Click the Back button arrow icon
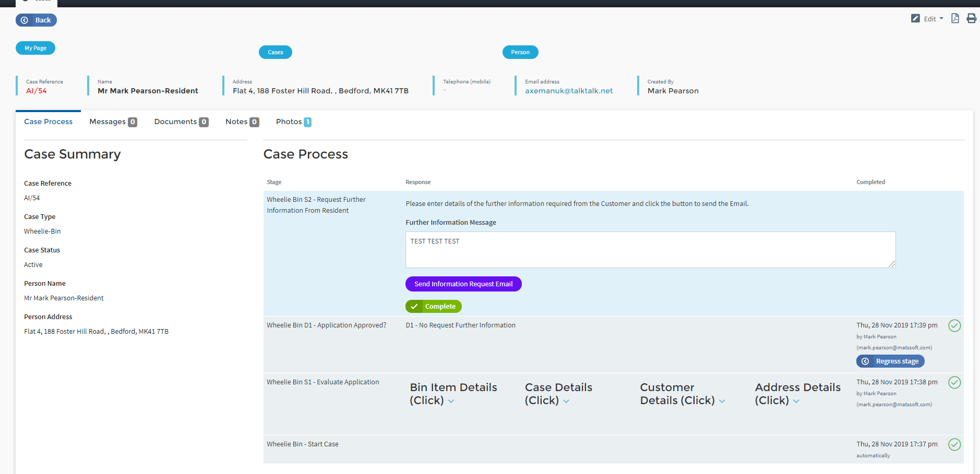The height and width of the screenshot is (474, 980). pos(25,20)
